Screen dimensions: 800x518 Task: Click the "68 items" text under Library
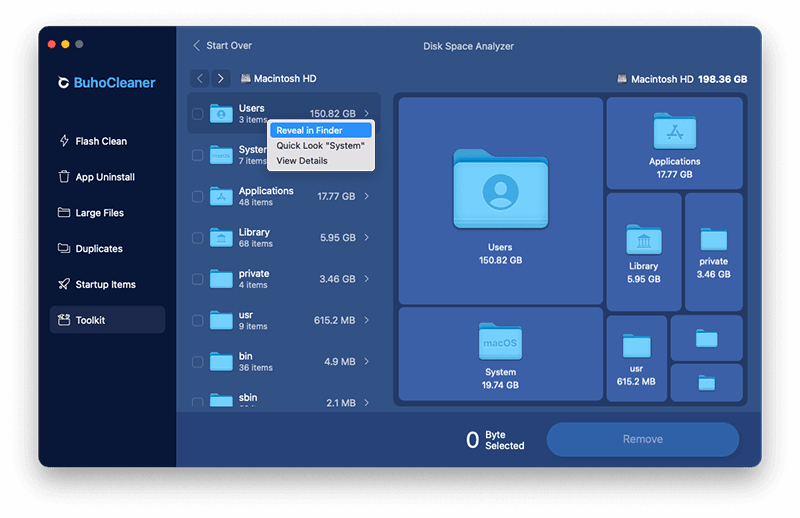(256, 243)
